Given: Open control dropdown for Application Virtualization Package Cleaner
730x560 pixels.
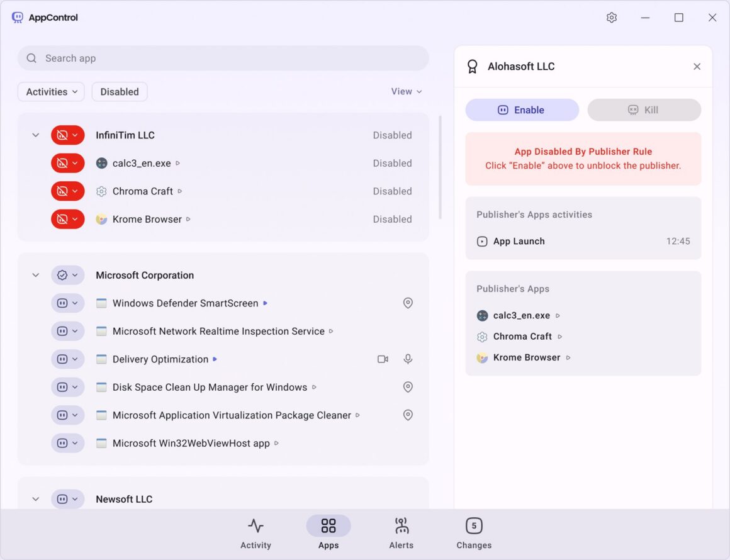Looking at the screenshot, I should pyautogui.click(x=67, y=415).
